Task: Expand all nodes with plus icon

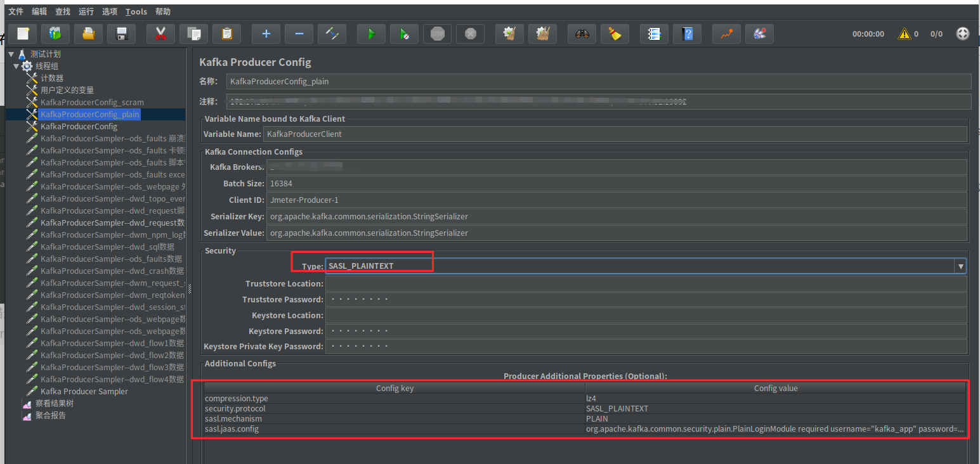Action: coord(266,34)
